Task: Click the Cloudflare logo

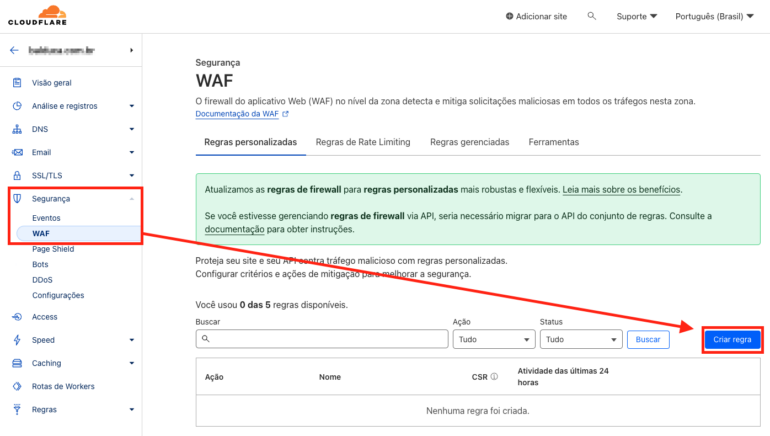Action: pos(37,16)
